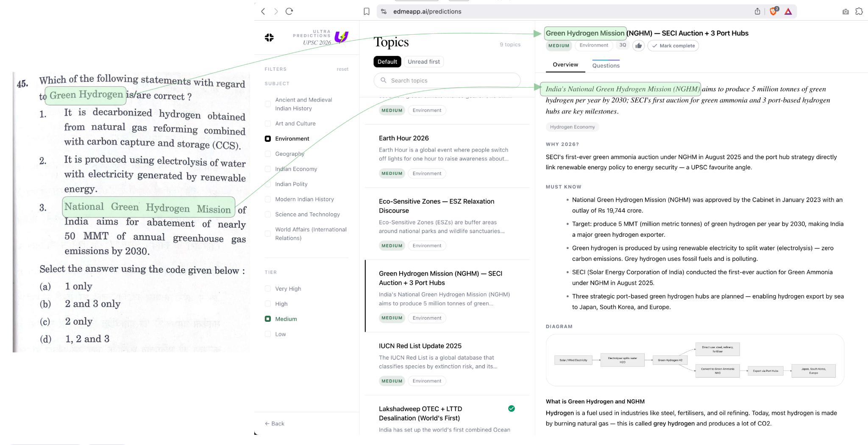Click the green completed check on Lakshadweep topic

click(512, 409)
